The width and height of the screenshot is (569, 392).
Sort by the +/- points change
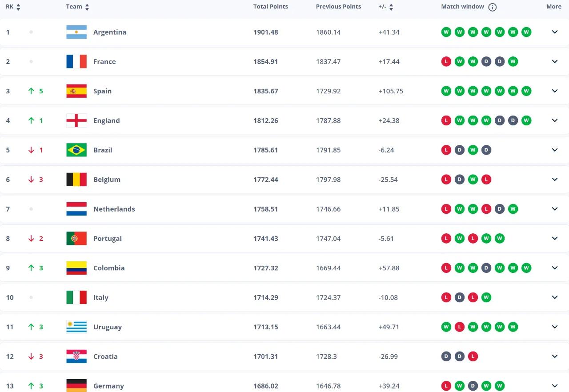[385, 7]
